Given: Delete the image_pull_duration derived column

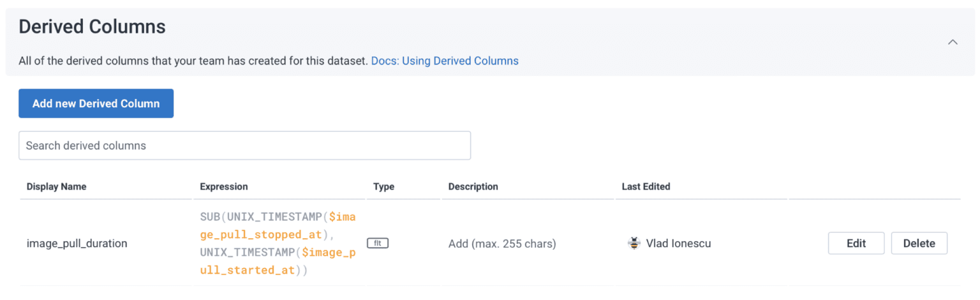Looking at the screenshot, I should pos(919,243).
